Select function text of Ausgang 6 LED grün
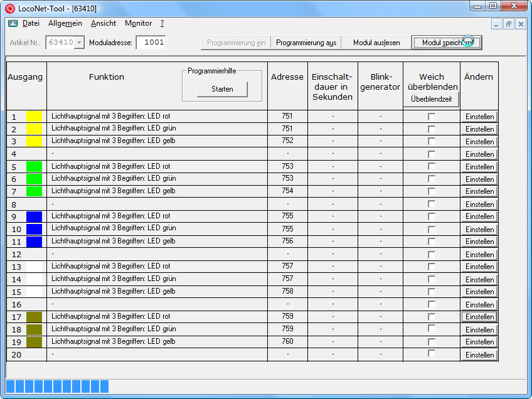Screen dimensions: 532x399 click(114, 178)
